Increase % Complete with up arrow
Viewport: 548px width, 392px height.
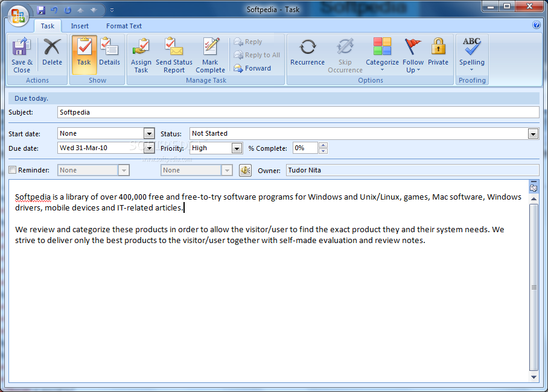click(323, 145)
